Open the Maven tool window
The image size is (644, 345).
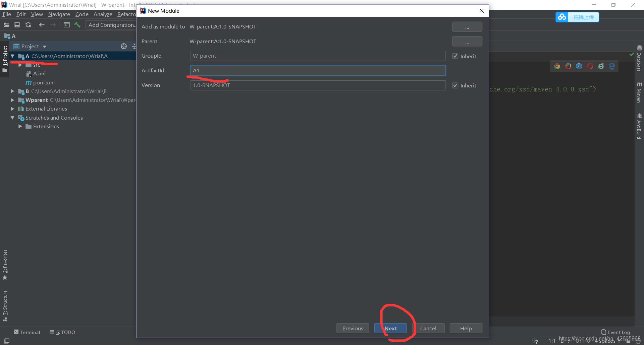(x=639, y=92)
